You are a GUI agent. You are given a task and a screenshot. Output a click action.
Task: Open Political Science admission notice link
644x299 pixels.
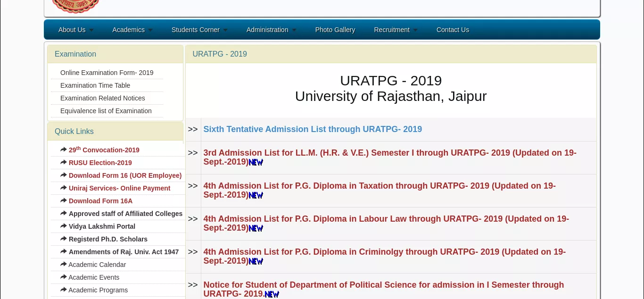384,289
